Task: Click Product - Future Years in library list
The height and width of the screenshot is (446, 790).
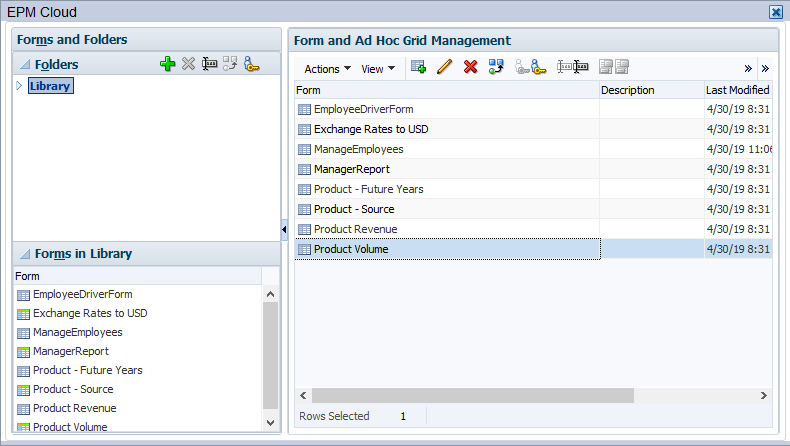Action: point(88,370)
